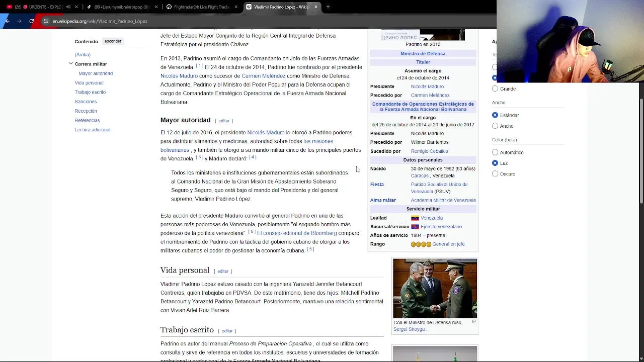Close the Flightradar24 tab
Viewport: 644px width, 362px height.
[236, 7]
